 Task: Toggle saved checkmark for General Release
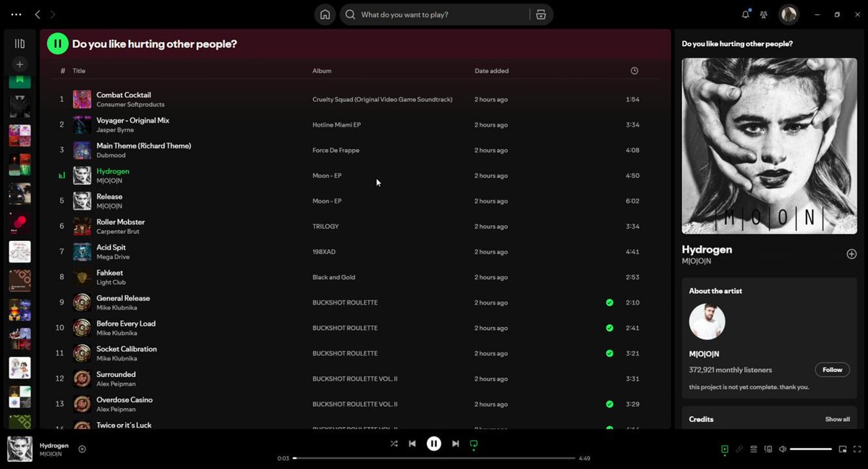610,303
